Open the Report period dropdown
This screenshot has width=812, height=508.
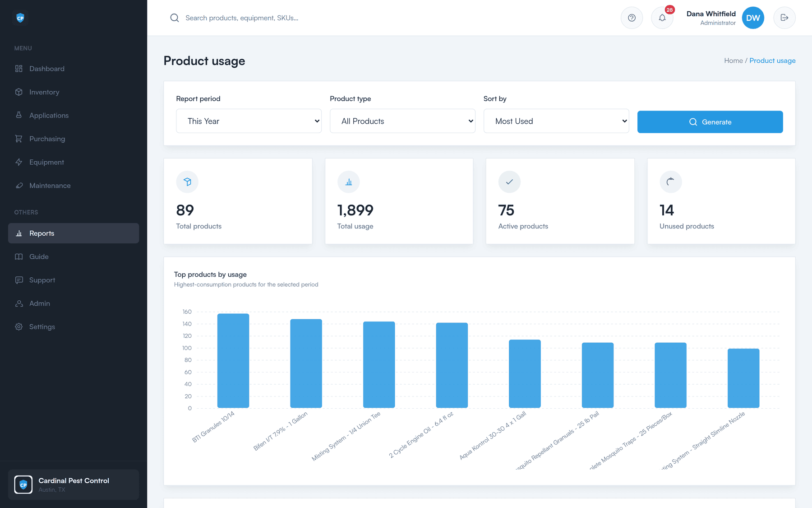coord(249,121)
